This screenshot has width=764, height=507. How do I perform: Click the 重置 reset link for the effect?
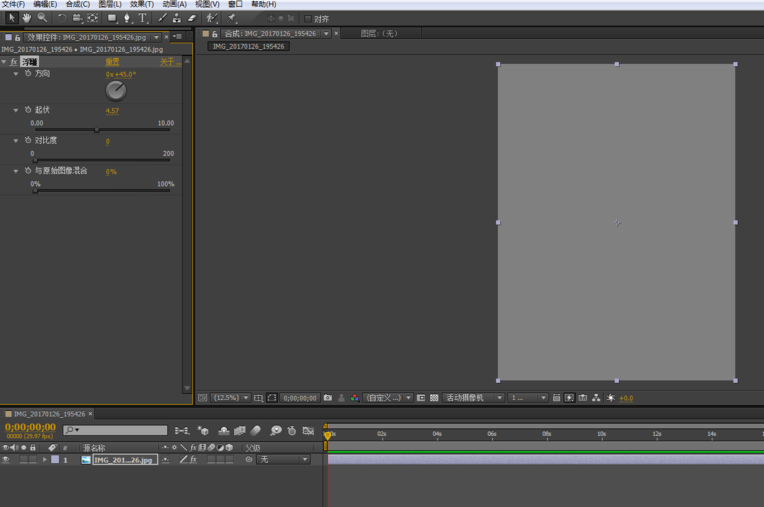(112, 62)
